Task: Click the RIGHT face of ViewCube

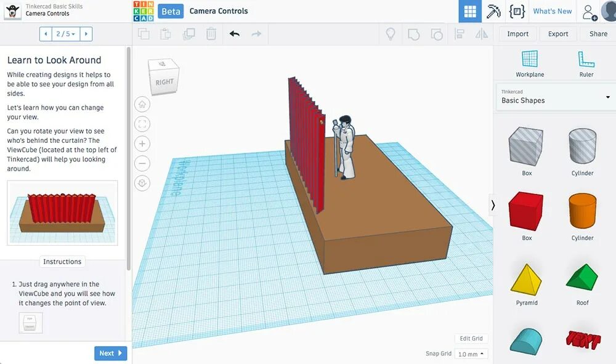Action: click(x=164, y=82)
